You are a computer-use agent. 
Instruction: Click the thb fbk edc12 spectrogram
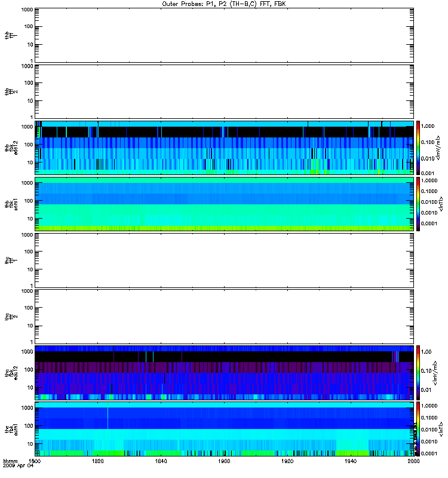[x=224, y=148]
